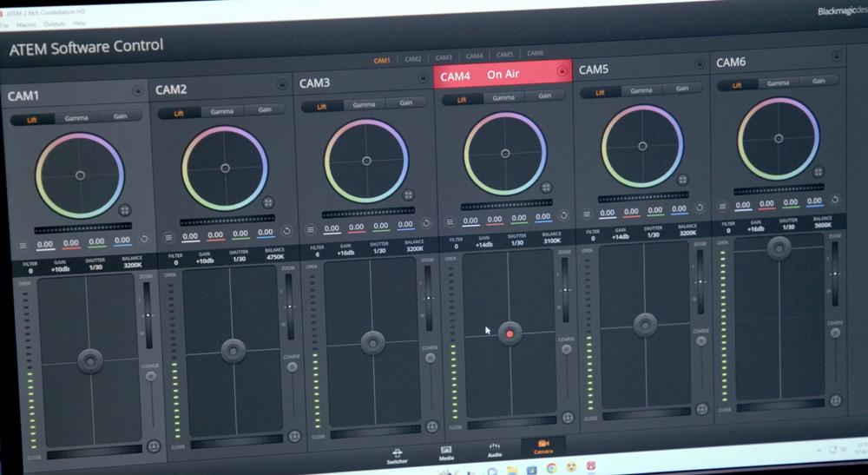Reset CAM3 color values with circular arrow
Screen dimensions: 868x475
tap(426, 223)
